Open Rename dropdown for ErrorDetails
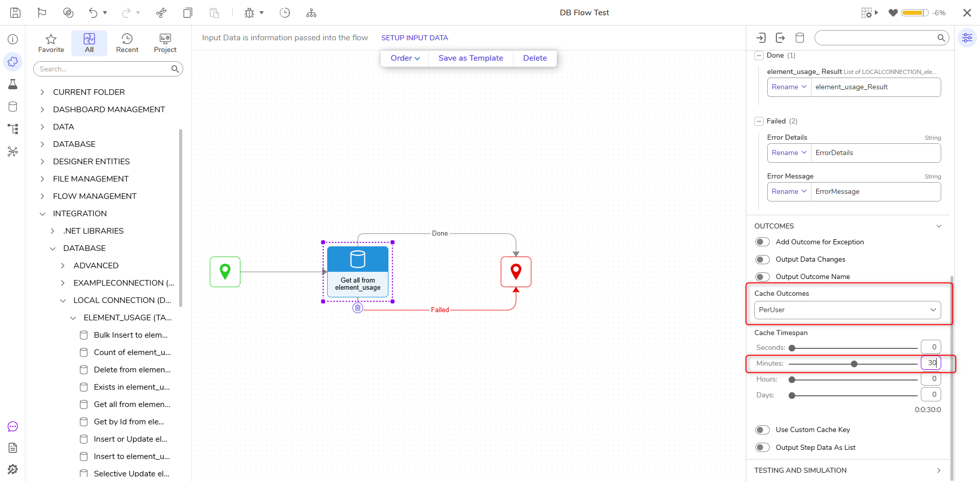 tap(789, 153)
